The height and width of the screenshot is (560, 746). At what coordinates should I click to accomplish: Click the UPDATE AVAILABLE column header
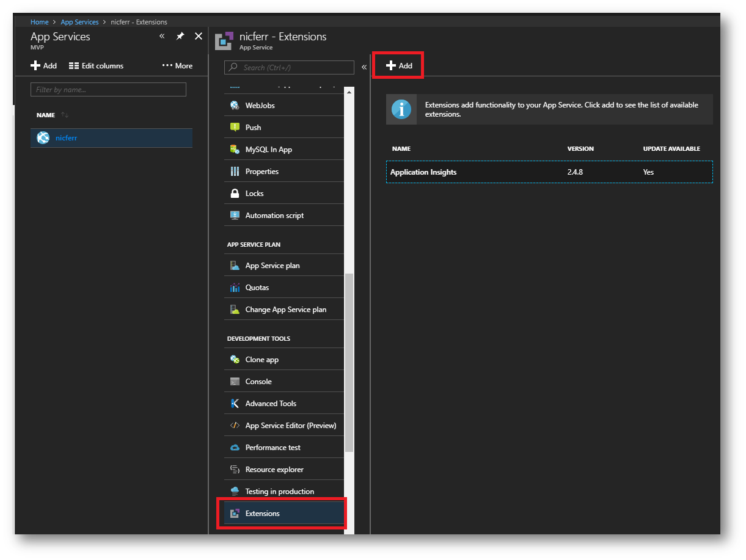tap(671, 149)
